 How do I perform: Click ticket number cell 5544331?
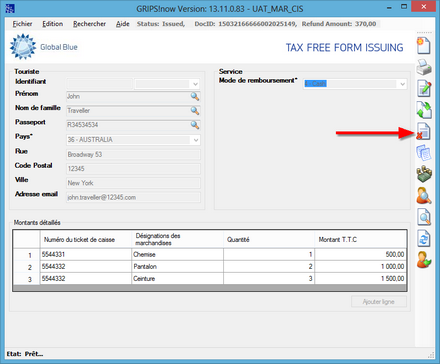(86, 255)
